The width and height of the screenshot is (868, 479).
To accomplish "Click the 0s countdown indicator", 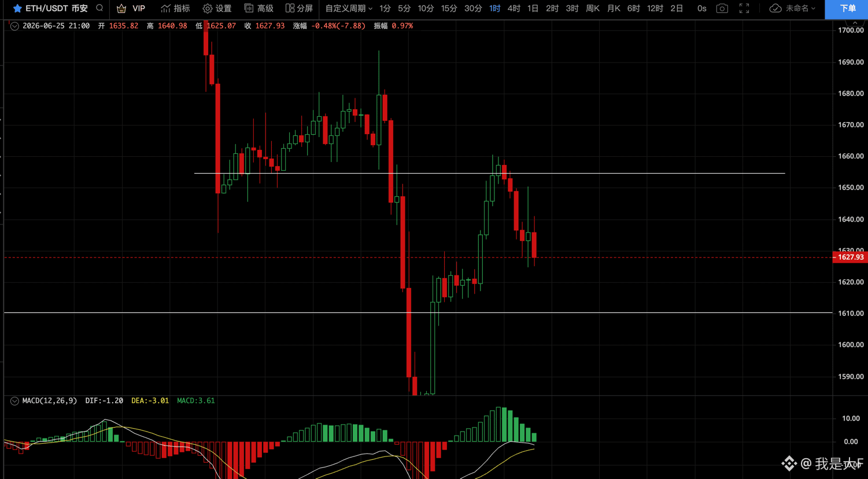I will coord(701,9).
